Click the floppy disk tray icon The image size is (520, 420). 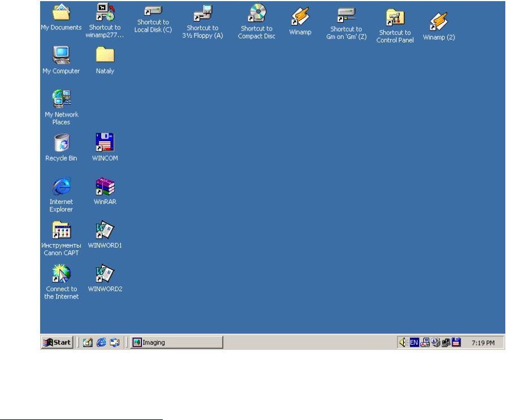pos(457,343)
